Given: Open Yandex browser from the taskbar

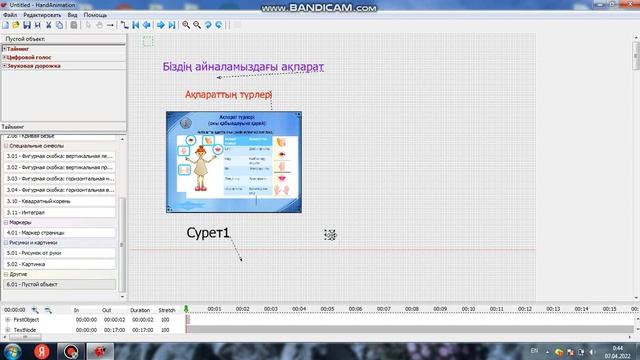Looking at the screenshot, I should tap(42, 351).
